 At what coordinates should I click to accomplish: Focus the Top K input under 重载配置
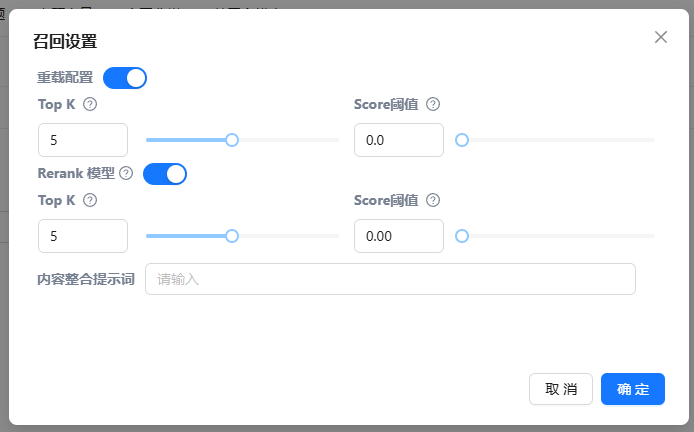coord(82,140)
